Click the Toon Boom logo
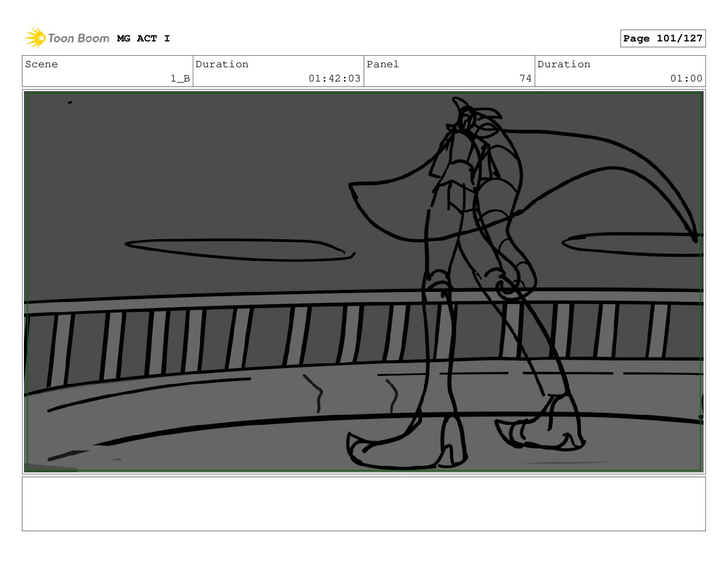 click(x=66, y=38)
